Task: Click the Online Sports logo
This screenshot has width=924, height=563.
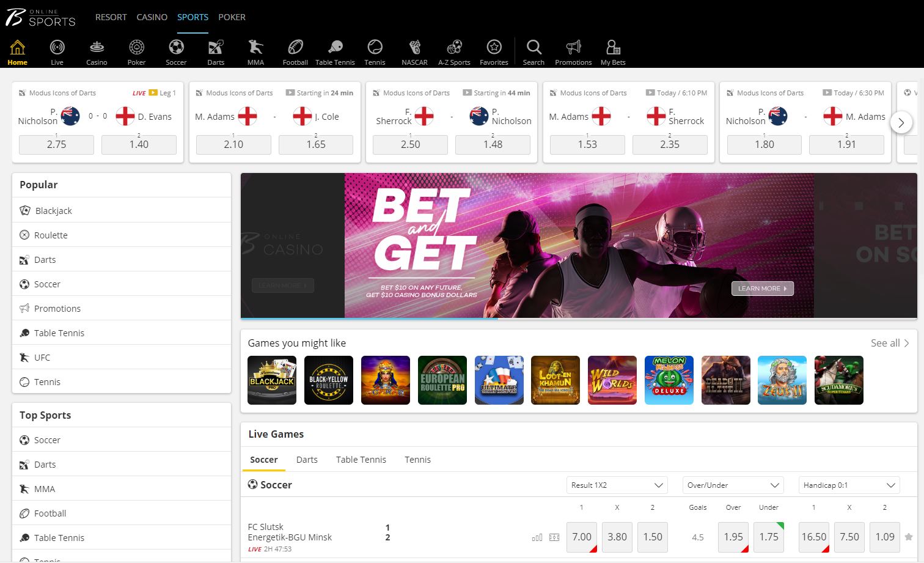Action: pyautogui.click(x=40, y=17)
